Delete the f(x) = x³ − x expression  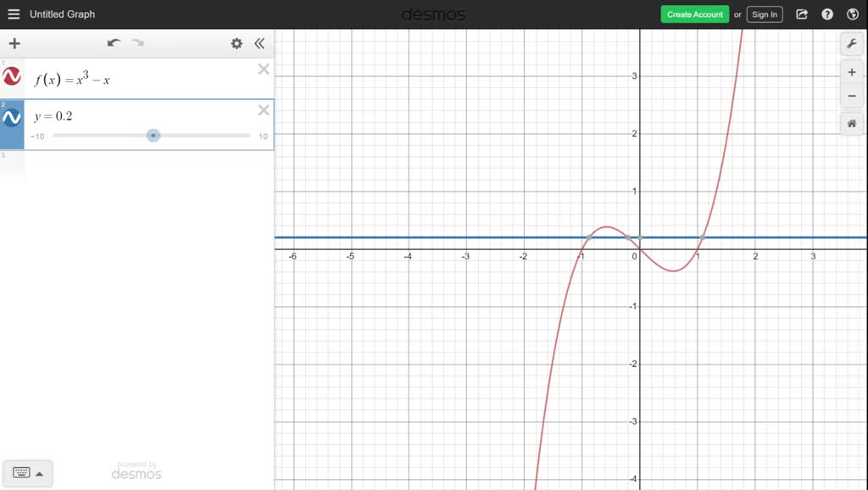tap(264, 70)
